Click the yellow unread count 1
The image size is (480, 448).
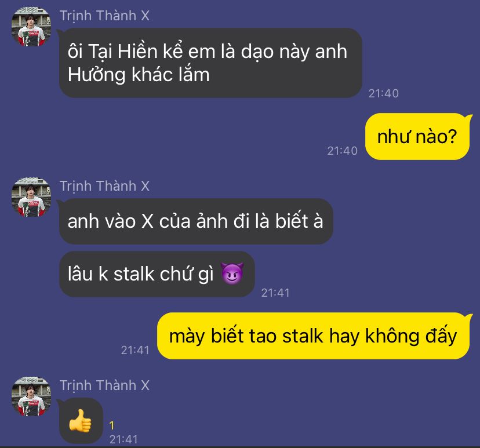point(112,425)
